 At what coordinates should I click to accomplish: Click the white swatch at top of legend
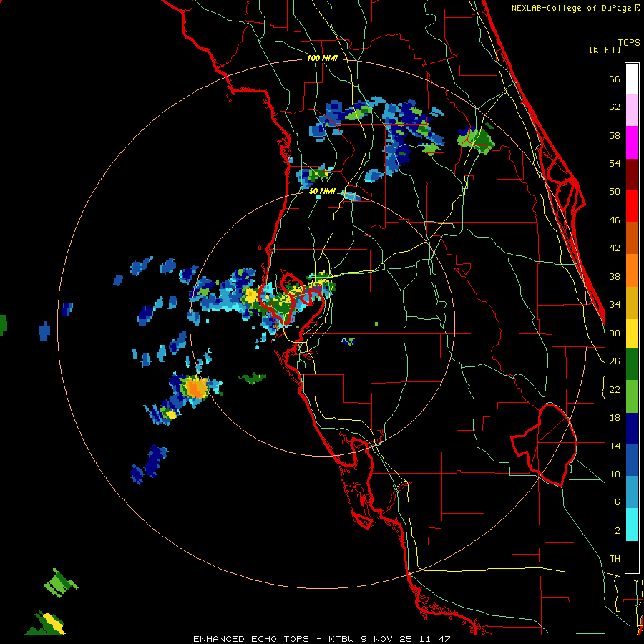click(x=632, y=79)
